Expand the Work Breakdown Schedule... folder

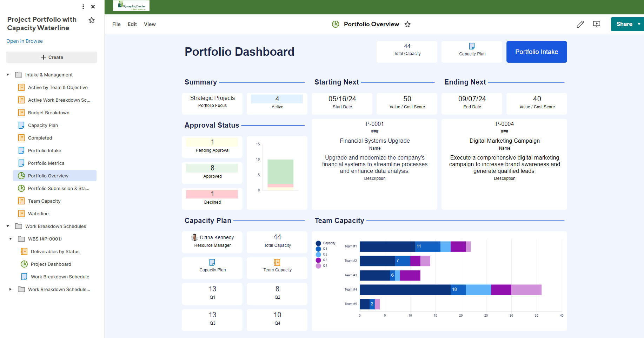pos(11,289)
